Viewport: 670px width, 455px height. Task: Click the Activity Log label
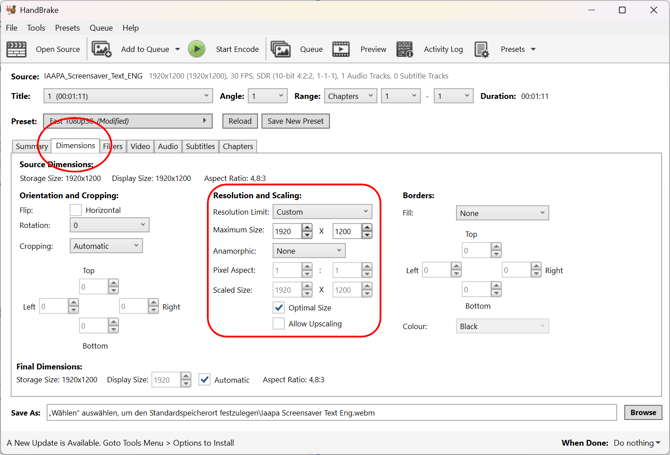(443, 49)
